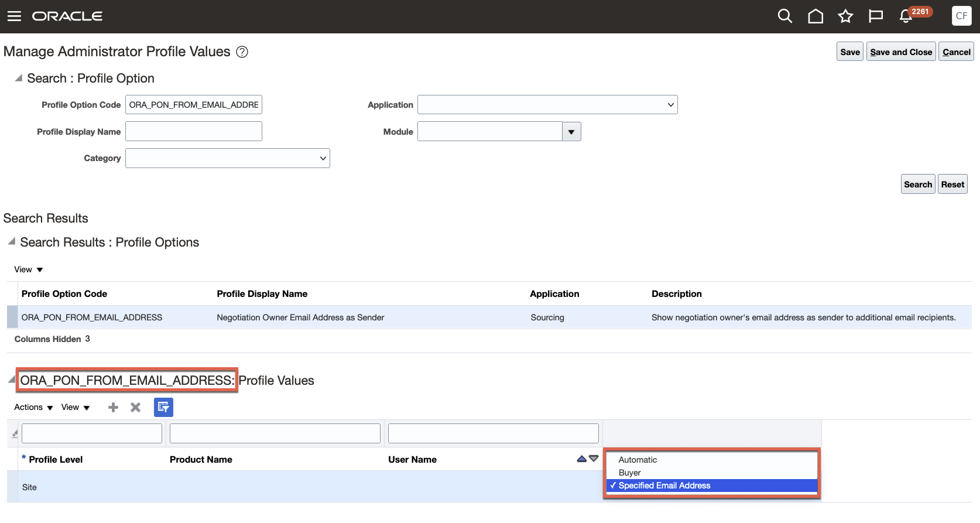The height and width of the screenshot is (523, 980).
Task: Click the help question mark icon
Action: coord(242,52)
